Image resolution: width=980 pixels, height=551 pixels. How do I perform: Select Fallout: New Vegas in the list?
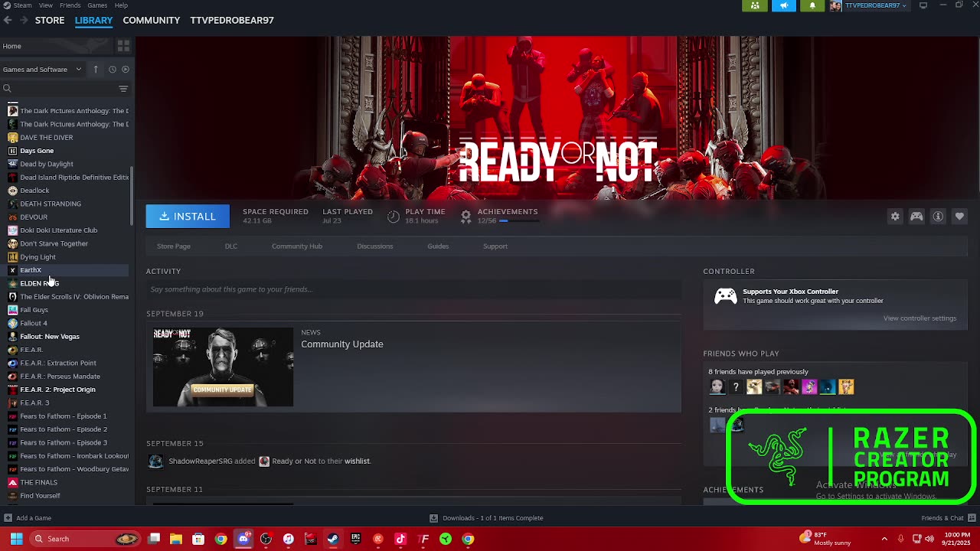coord(50,337)
